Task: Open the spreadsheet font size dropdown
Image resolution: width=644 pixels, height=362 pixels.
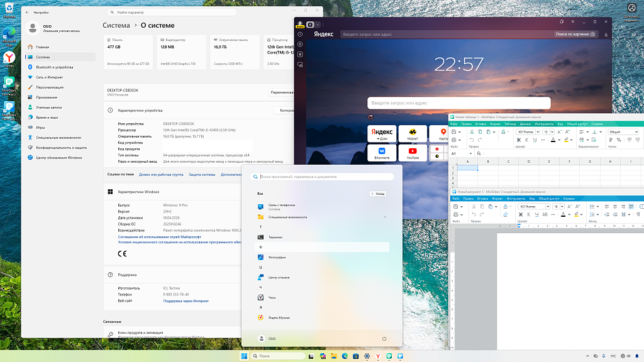Action: (552, 132)
